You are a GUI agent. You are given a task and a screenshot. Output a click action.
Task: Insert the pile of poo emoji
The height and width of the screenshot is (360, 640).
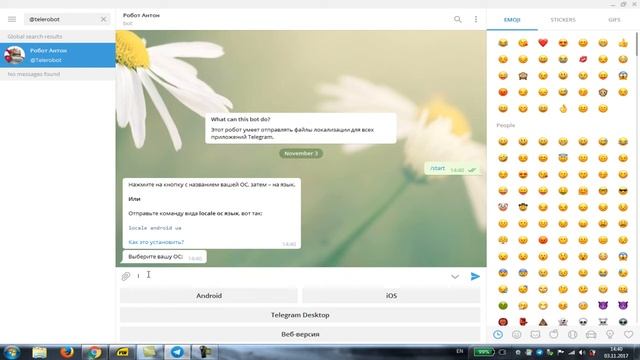543,322
